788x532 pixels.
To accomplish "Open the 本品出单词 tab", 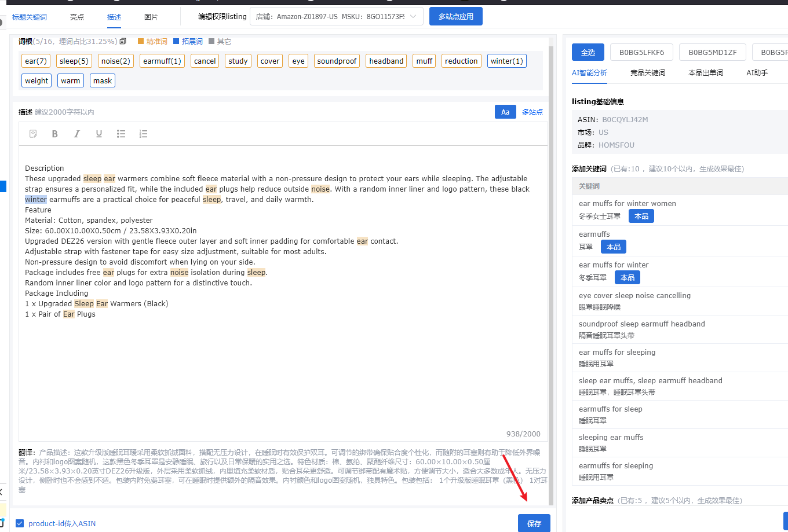I will click(x=706, y=73).
